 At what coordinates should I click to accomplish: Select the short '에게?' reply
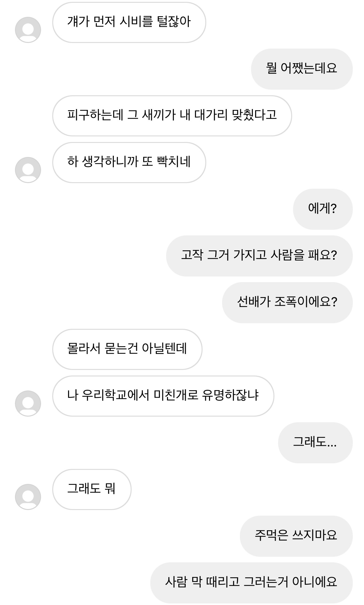pos(323,209)
